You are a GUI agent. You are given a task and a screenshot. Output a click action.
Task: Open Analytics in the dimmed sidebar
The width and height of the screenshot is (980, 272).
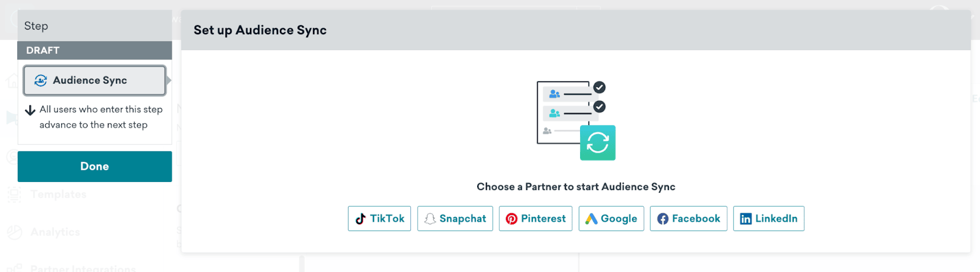(x=55, y=232)
